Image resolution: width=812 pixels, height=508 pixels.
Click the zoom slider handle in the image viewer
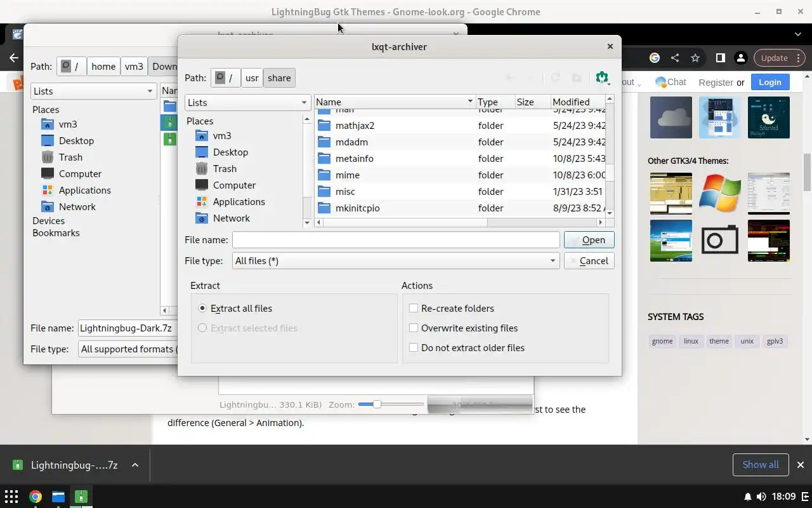click(377, 404)
